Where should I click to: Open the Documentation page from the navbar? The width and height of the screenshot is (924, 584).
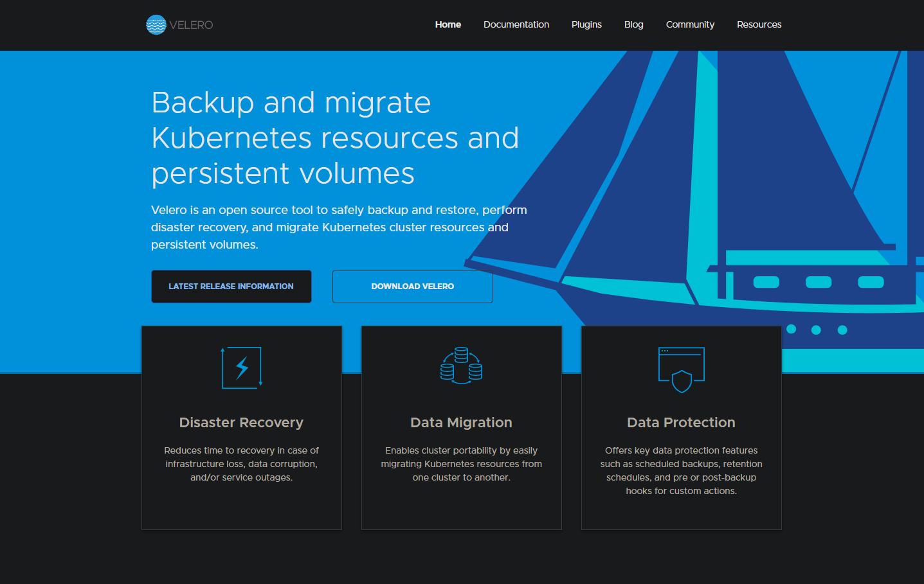click(x=516, y=24)
